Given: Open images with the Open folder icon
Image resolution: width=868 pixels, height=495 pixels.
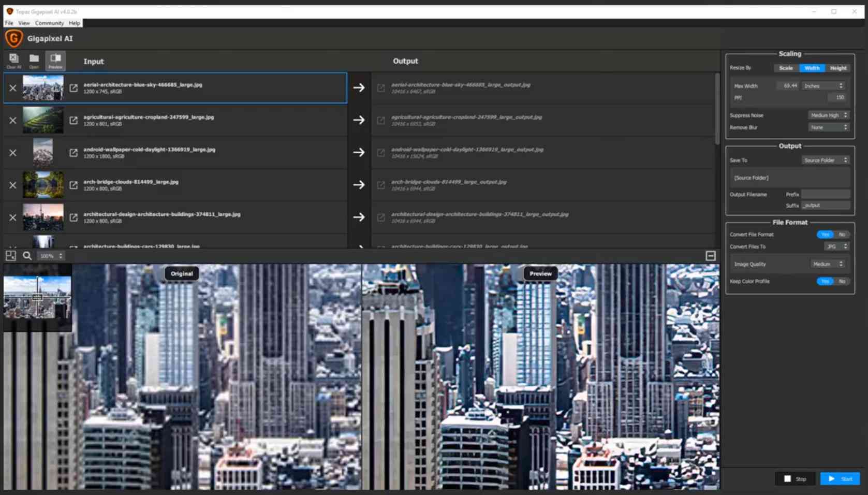Looking at the screenshot, I should pos(34,61).
